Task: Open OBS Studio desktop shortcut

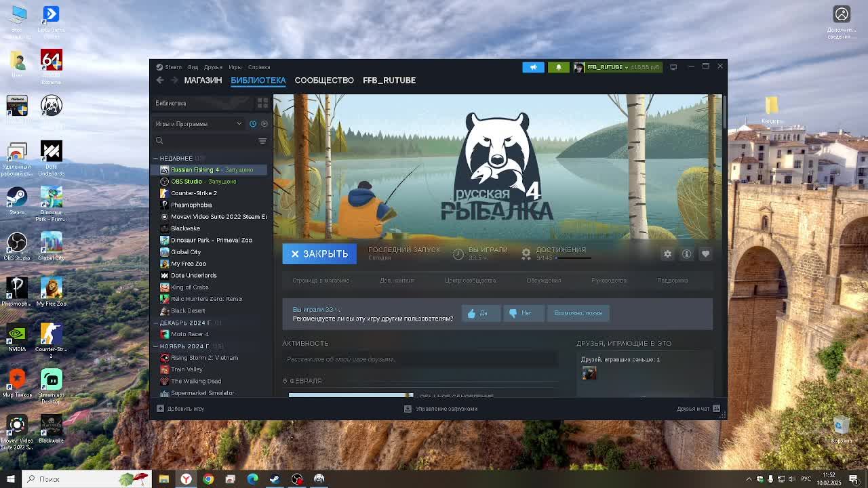Action: click(17, 246)
